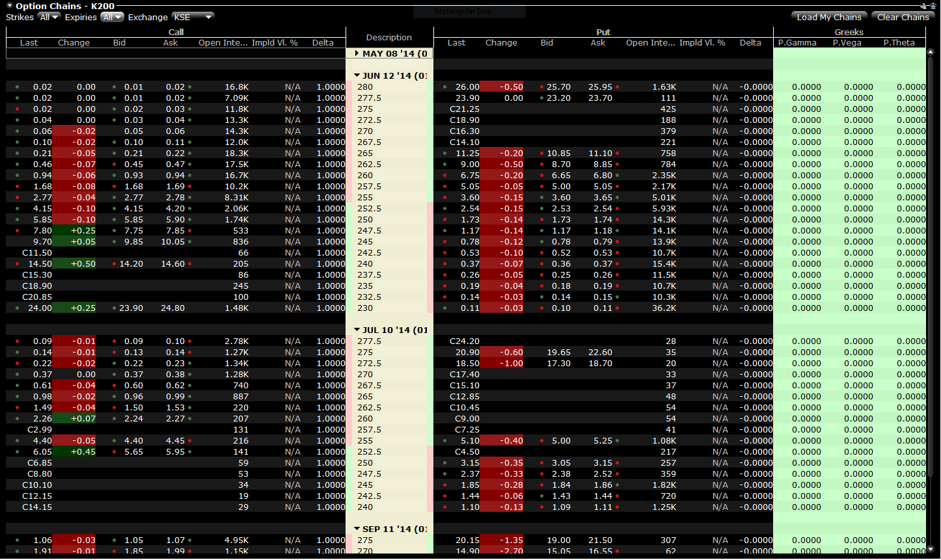Click the P.Vega column header

tap(847, 43)
